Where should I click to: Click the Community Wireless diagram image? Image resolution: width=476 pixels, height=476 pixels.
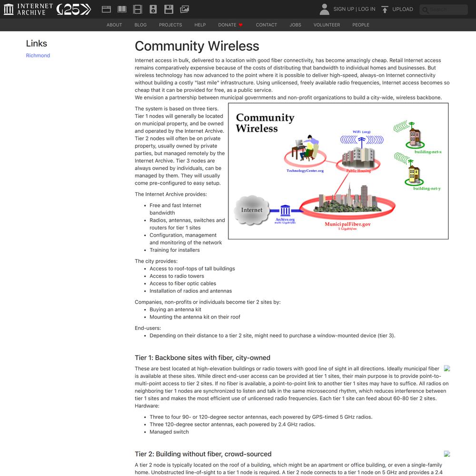[x=338, y=171]
